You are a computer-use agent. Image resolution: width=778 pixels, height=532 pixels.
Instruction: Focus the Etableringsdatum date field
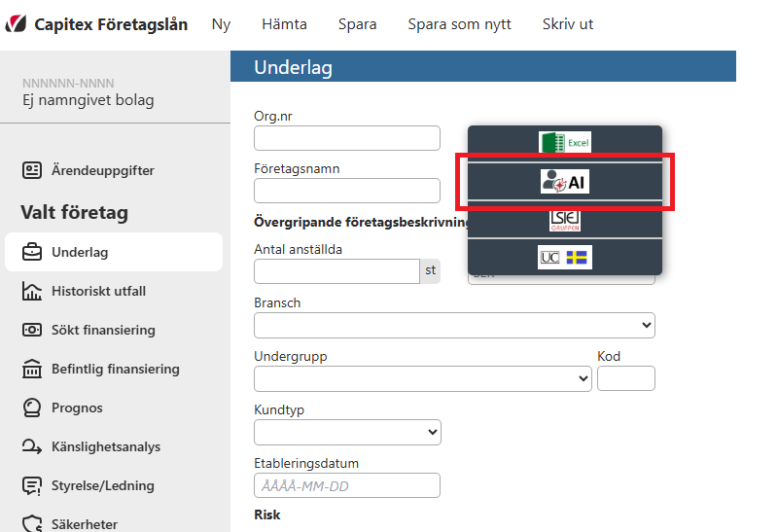347,485
